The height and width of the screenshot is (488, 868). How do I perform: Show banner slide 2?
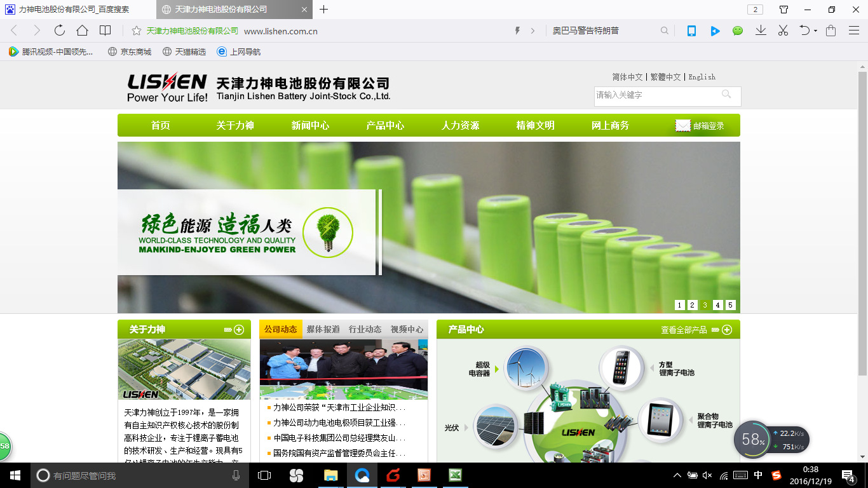pyautogui.click(x=692, y=305)
